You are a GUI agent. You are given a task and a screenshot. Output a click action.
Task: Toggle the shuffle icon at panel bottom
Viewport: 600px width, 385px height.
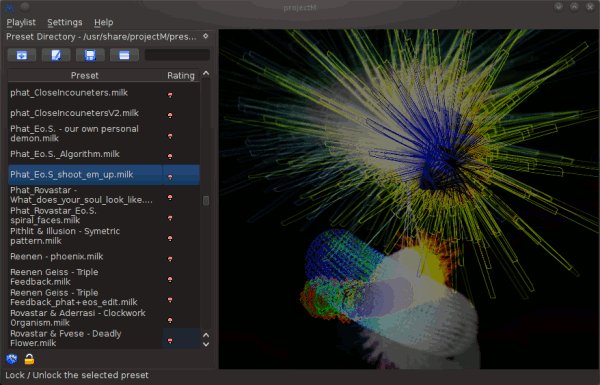(x=12, y=359)
